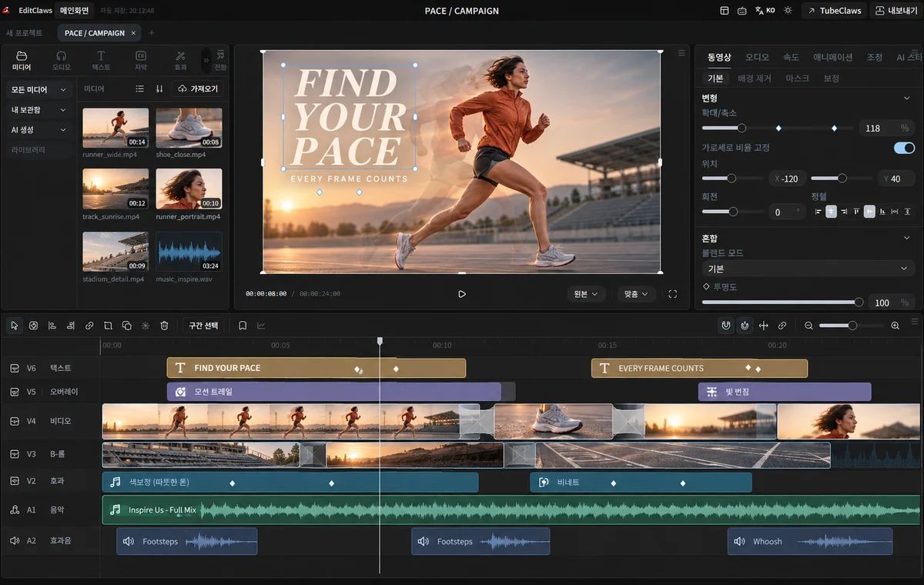Collapse the 변형 section

coord(906,99)
